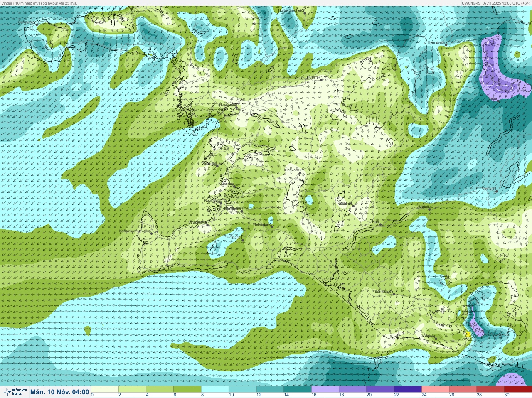Select the 12–14 m/s legend swatch
Viewport: 532px width, 398px height.
pos(270,389)
